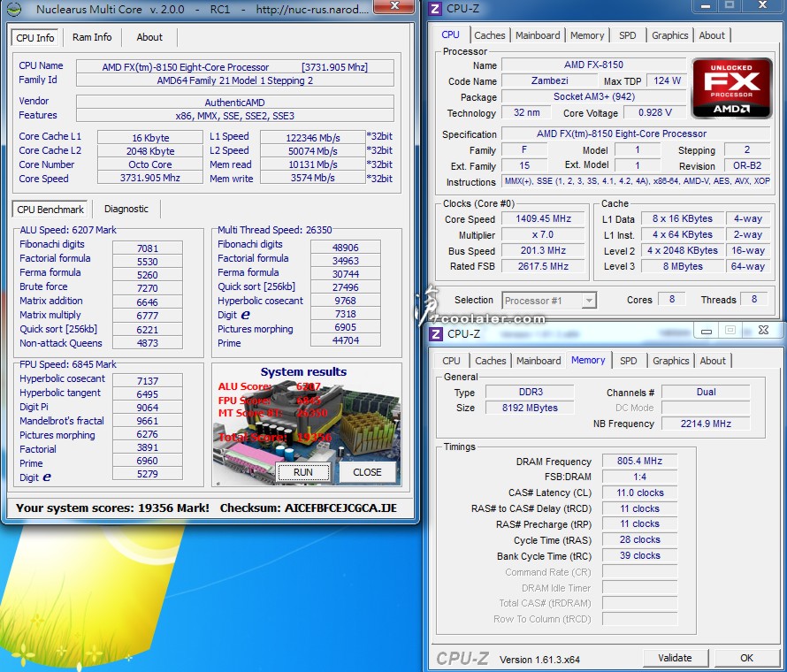The height and width of the screenshot is (672, 787).
Task: Click the Multiplier value x 7.0
Action: pos(543,235)
